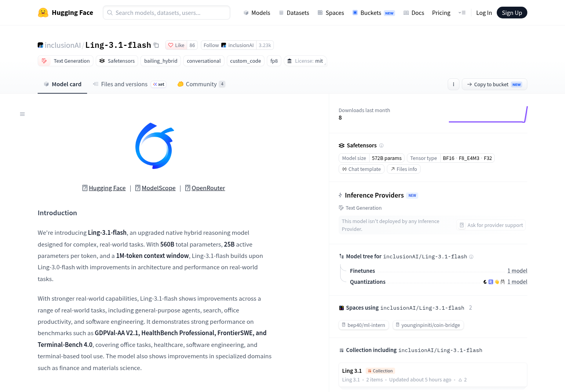Image resolution: width=565 pixels, height=392 pixels.
Task: Open the Pricing page
Action: point(441,13)
